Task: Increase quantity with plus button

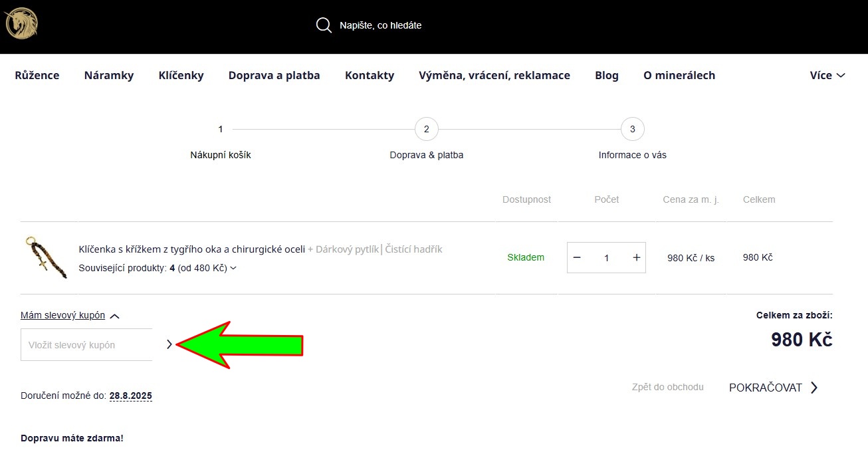Action: [636, 257]
